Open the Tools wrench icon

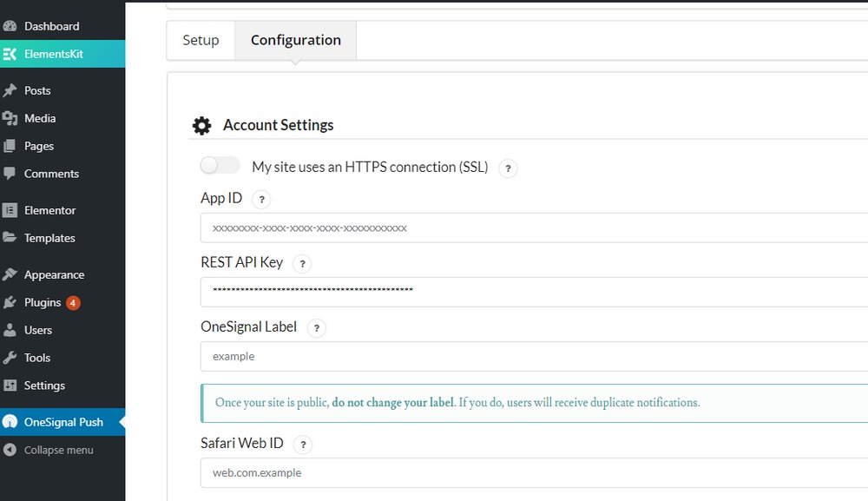click(10, 358)
